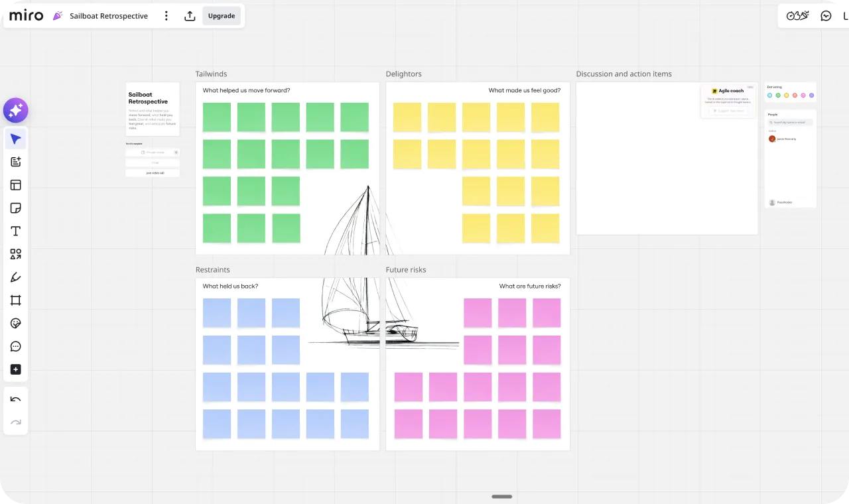849x504 pixels.
Task: Click the Undo arrow
Action: coord(16,399)
